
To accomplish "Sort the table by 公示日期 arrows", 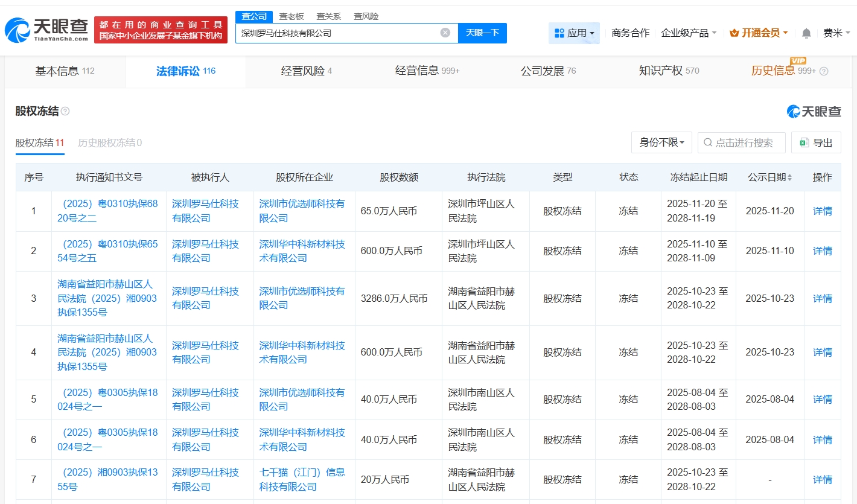I will coord(789,177).
